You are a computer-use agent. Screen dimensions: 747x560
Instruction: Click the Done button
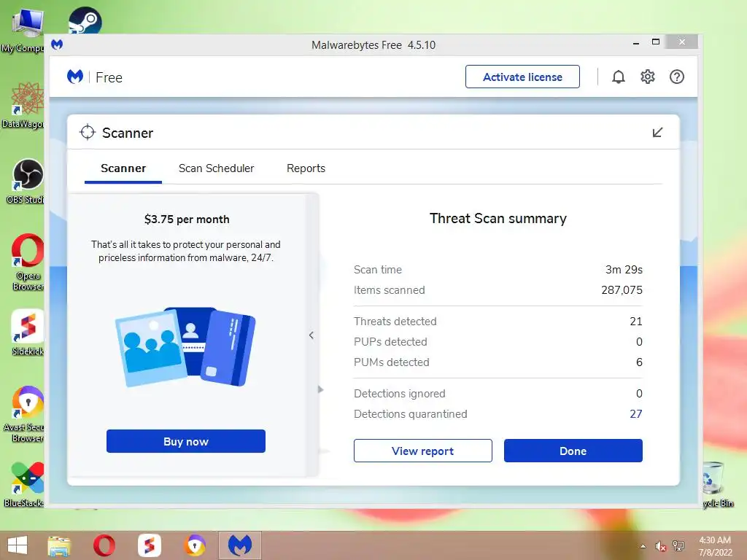point(573,451)
